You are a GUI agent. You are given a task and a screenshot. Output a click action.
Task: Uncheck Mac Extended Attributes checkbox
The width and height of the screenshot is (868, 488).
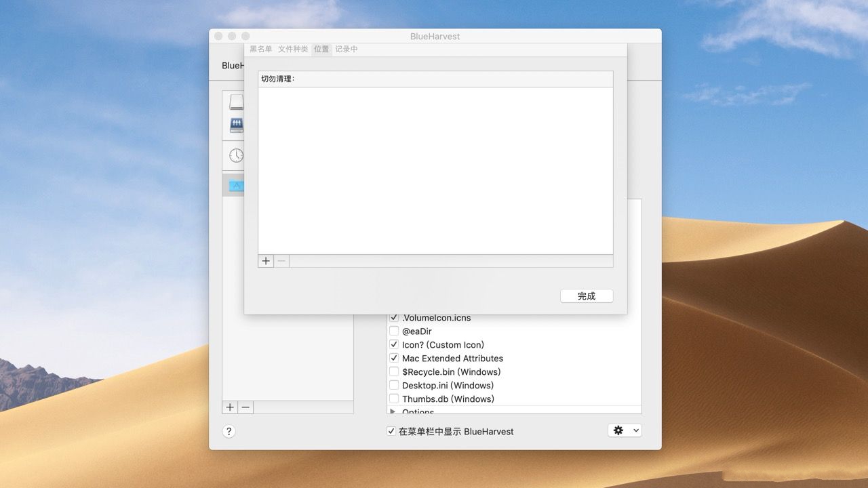click(394, 358)
